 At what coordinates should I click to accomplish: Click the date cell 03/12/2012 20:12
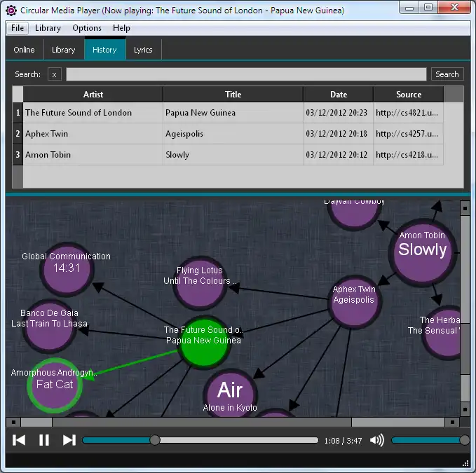coord(338,155)
